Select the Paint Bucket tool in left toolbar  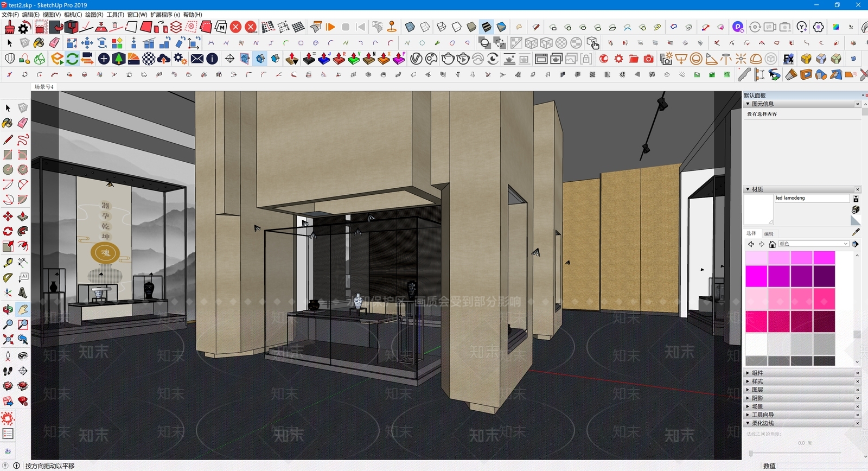click(8, 123)
